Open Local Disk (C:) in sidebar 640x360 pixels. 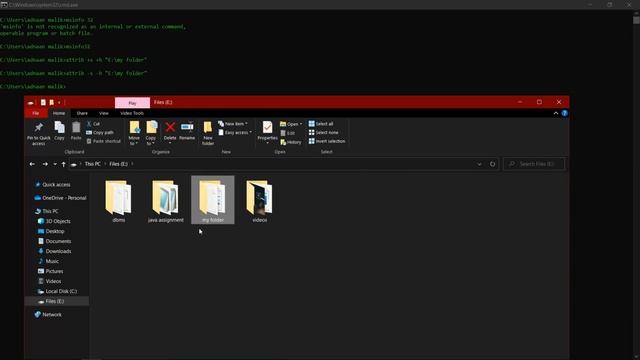click(57, 291)
